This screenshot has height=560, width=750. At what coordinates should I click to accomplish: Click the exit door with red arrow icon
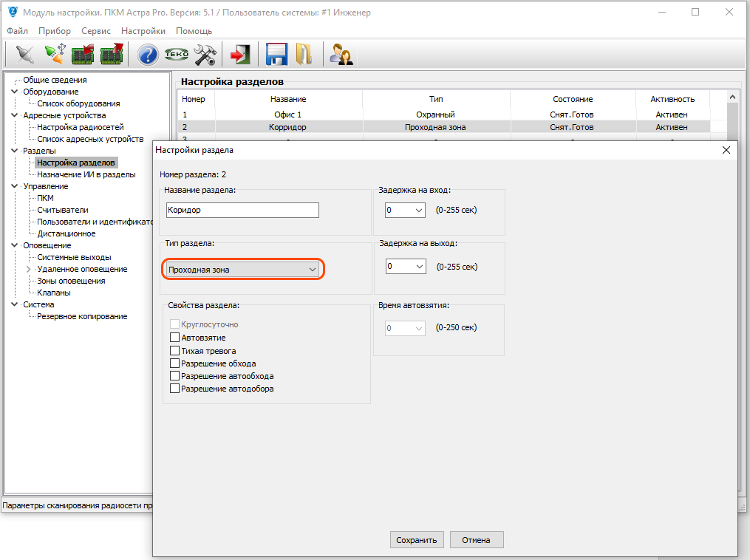(x=241, y=55)
